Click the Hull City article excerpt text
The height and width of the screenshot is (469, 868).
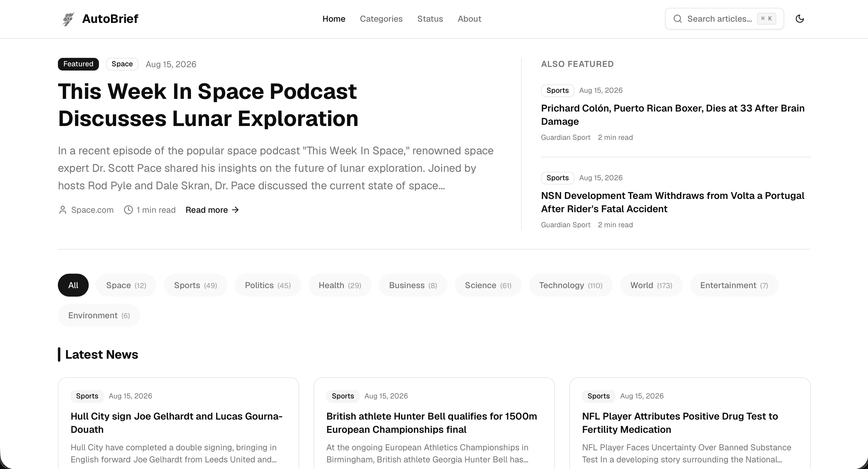pyautogui.click(x=173, y=454)
